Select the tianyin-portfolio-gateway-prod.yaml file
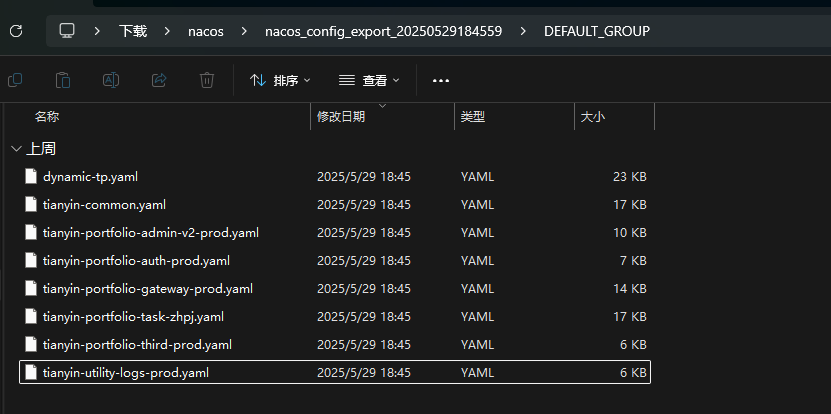Screen dimensions: 831x414 (x=147, y=289)
